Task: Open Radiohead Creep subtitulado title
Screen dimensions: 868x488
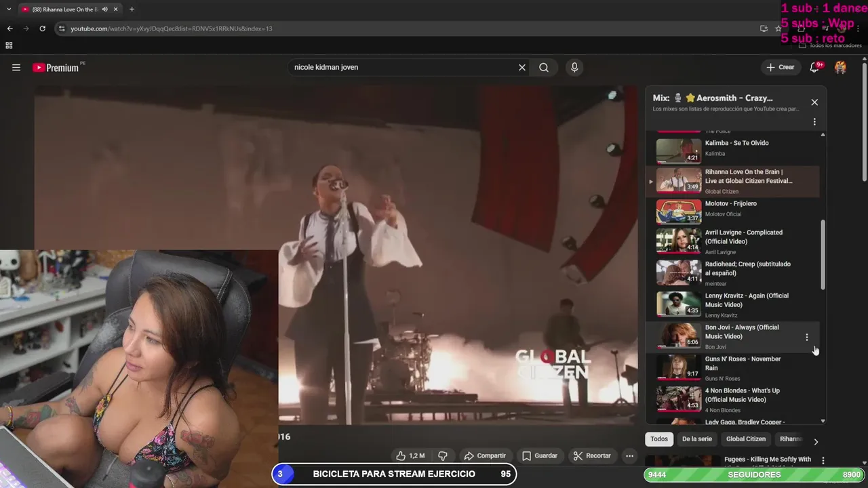Action: (748, 268)
